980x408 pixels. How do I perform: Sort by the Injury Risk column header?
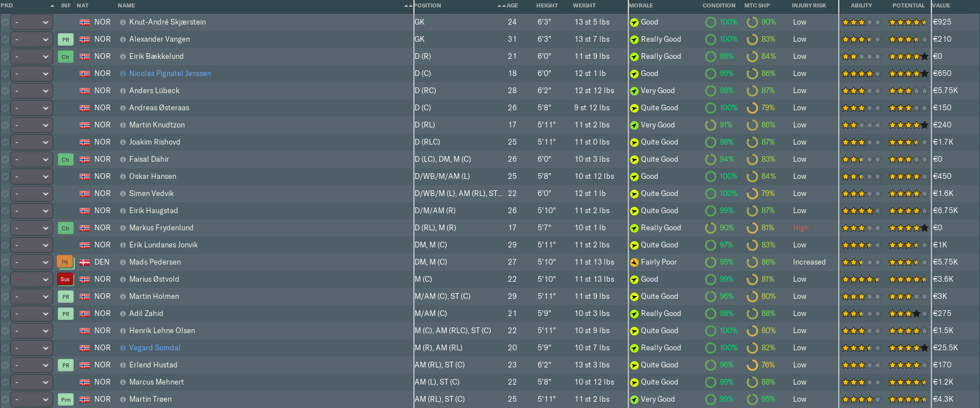point(808,6)
